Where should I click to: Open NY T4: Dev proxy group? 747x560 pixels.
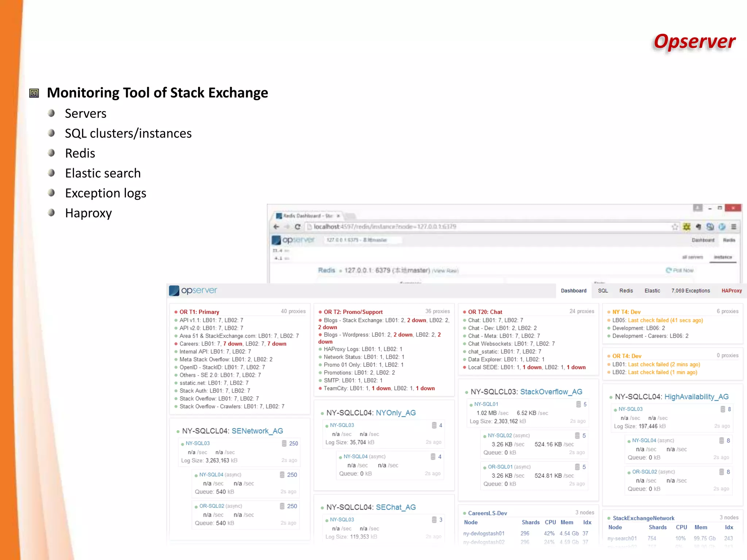[x=626, y=312]
